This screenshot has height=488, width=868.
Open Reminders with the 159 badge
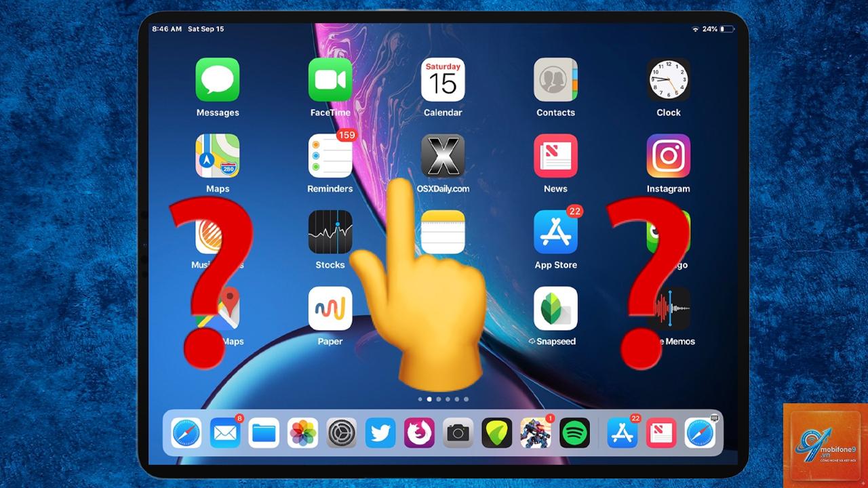tap(330, 156)
